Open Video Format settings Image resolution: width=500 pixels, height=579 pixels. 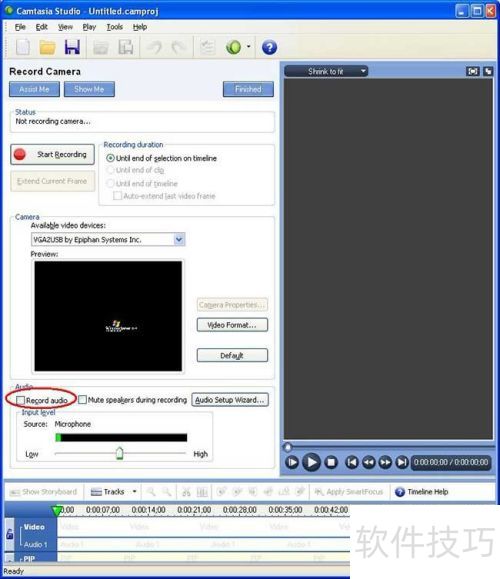pos(232,325)
